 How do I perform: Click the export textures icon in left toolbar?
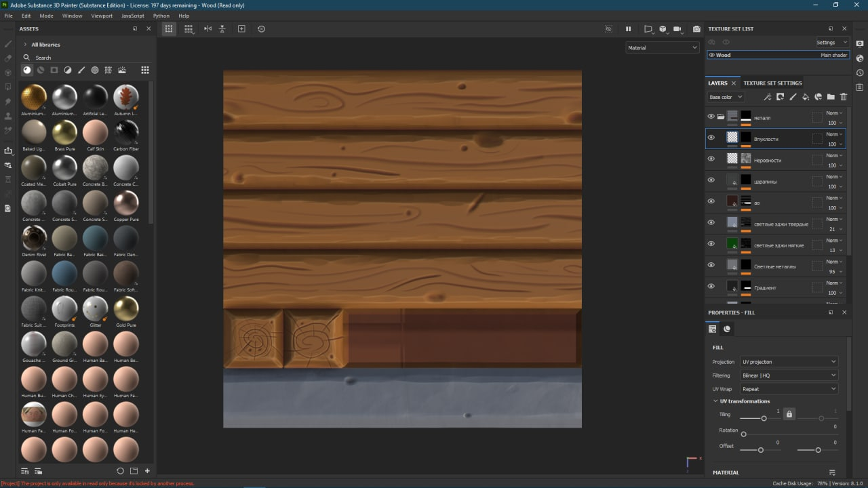coord(8,150)
